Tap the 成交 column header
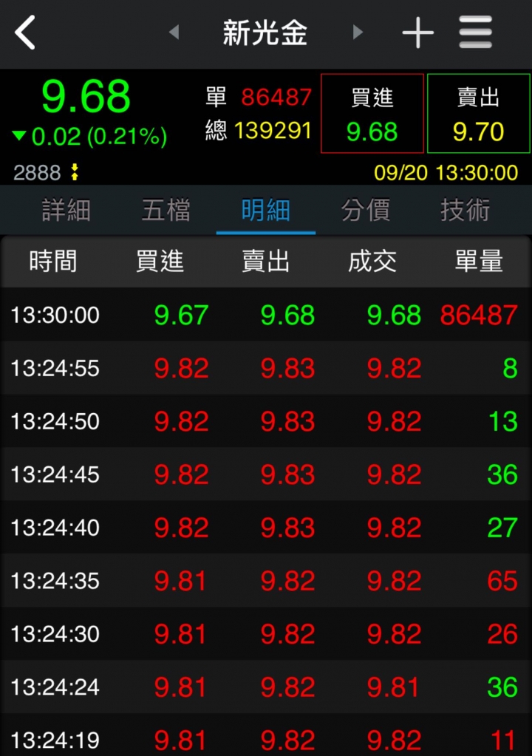Image resolution: width=532 pixels, height=756 pixels. click(372, 262)
